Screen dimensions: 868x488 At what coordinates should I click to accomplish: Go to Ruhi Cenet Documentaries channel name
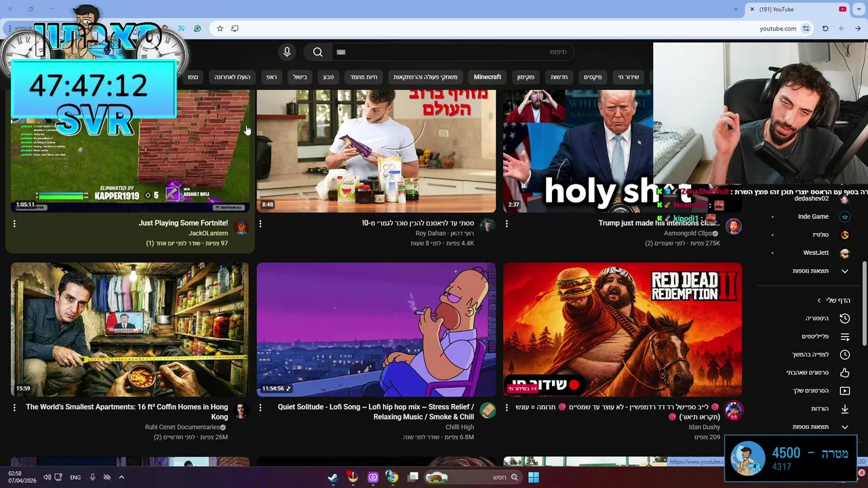pyautogui.click(x=182, y=428)
